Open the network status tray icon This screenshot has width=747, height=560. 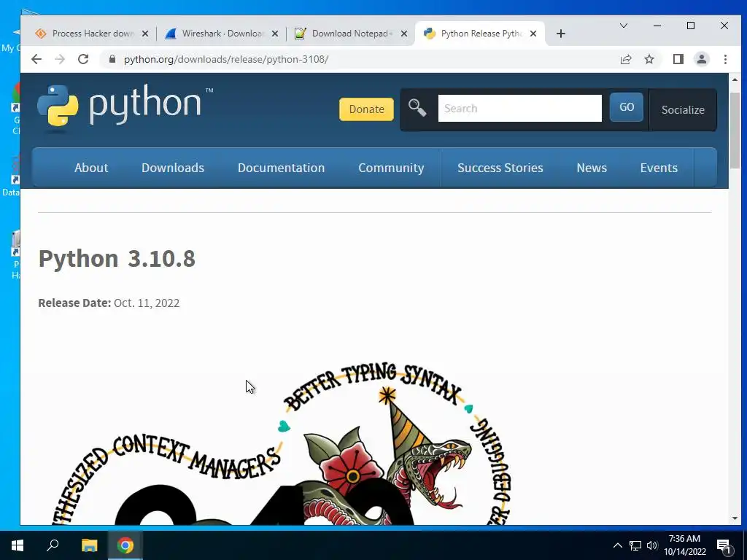635,545
